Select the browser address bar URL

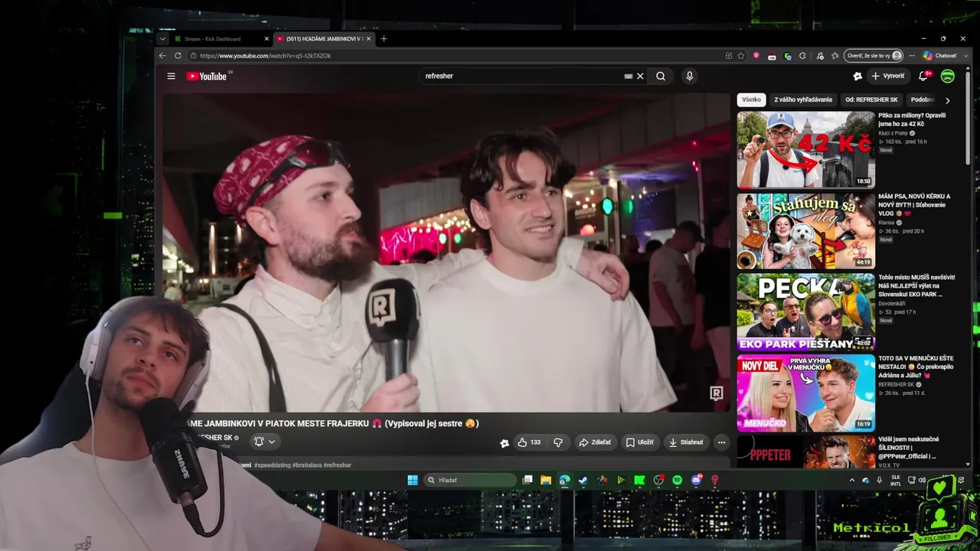pyautogui.click(x=266, y=56)
